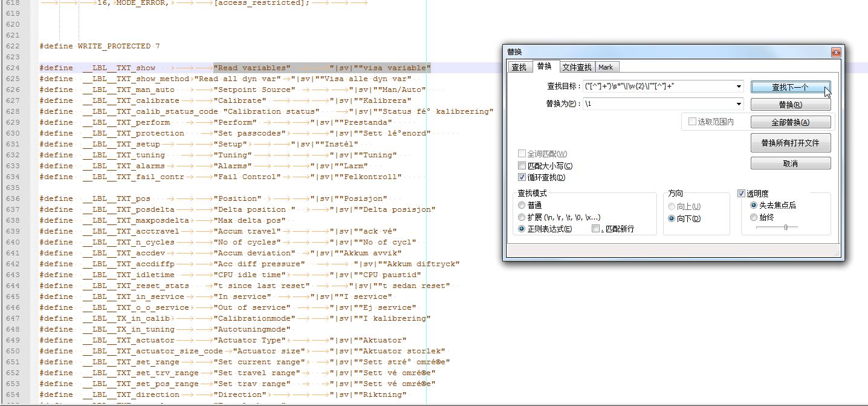This screenshot has height=406, width=868.
Task: Click 替换所有打开文件 button
Action: coord(790,143)
